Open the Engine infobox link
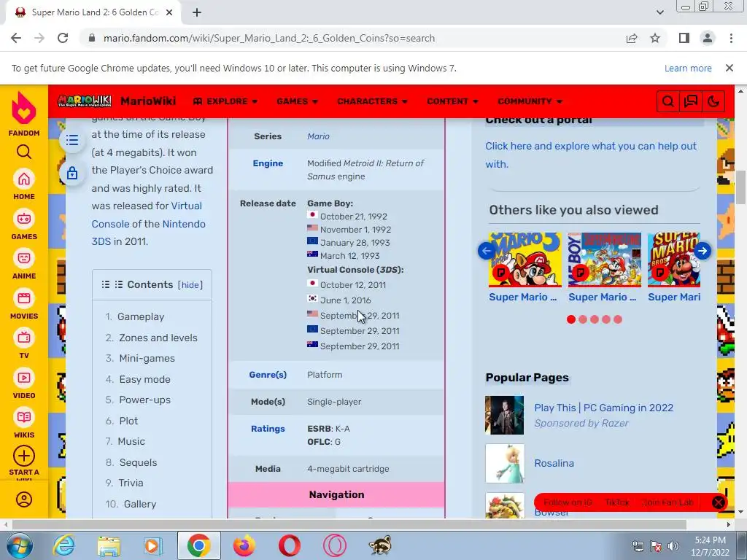Screen dimensions: 747x560 268,163
